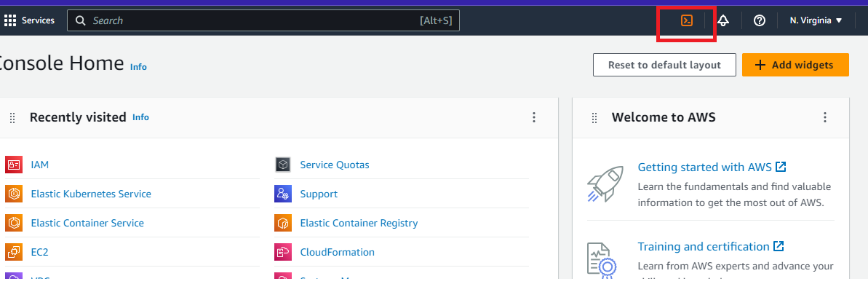Open the Welcome to AWS options menu
This screenshot has height=284, width=868.
(825, 117)
